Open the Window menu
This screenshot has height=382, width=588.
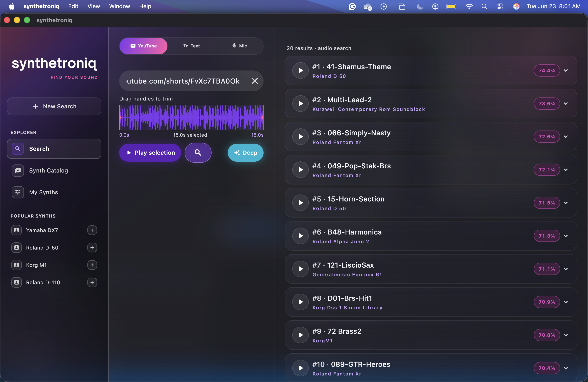(120, 7)
